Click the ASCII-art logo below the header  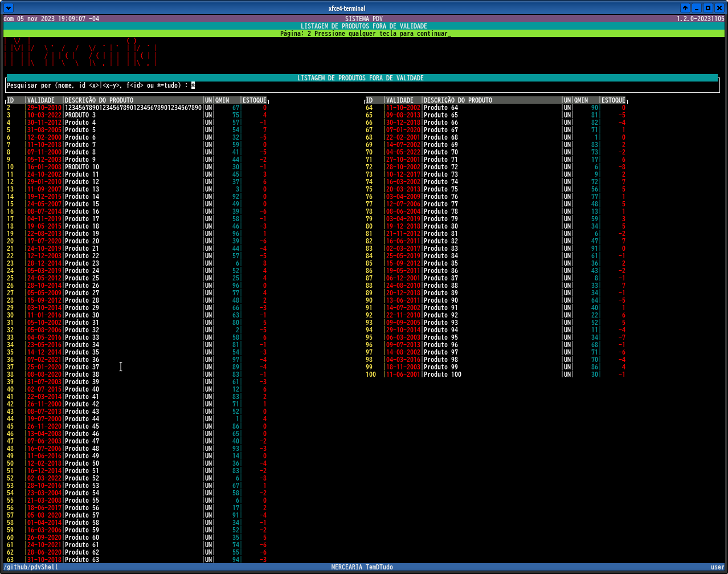(x=80, y=52)
